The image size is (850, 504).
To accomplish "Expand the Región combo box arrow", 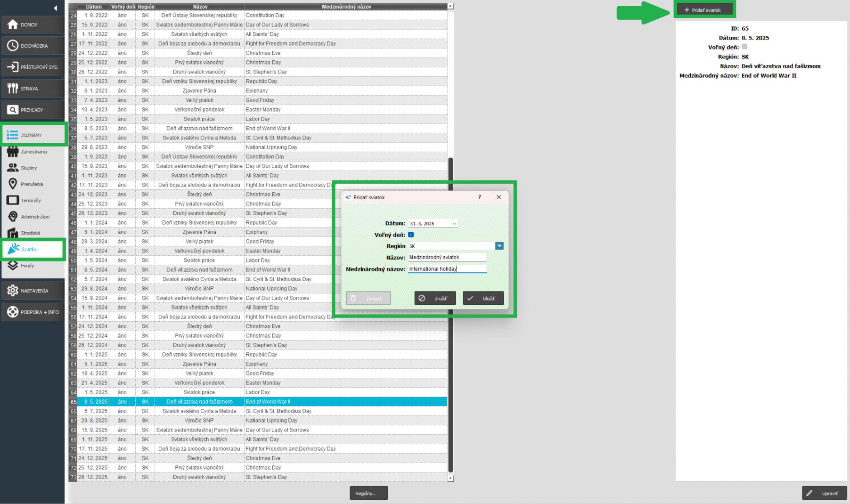I will pyautogui.click(x=499, y=246).
